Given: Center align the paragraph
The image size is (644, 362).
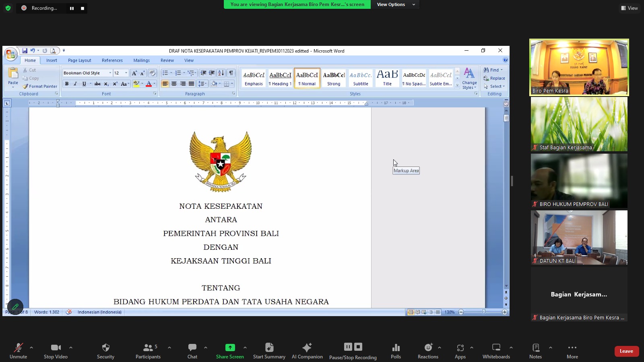Looking at the screenshot, I should 174,84.
